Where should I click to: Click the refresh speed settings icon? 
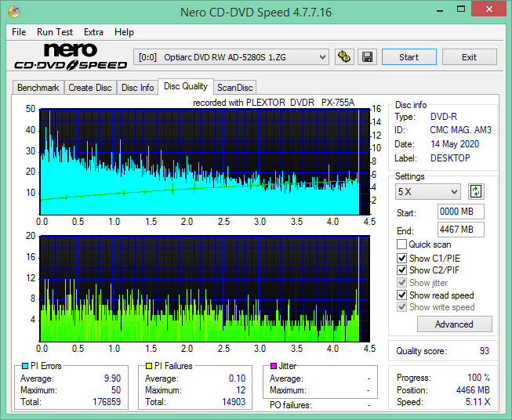pyautogui.click(x=476, y=191)
